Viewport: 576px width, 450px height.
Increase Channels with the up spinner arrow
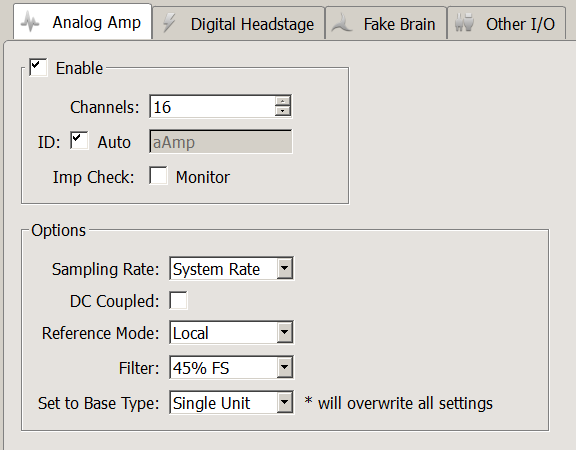pyautogui.click(x=282, y=101)
